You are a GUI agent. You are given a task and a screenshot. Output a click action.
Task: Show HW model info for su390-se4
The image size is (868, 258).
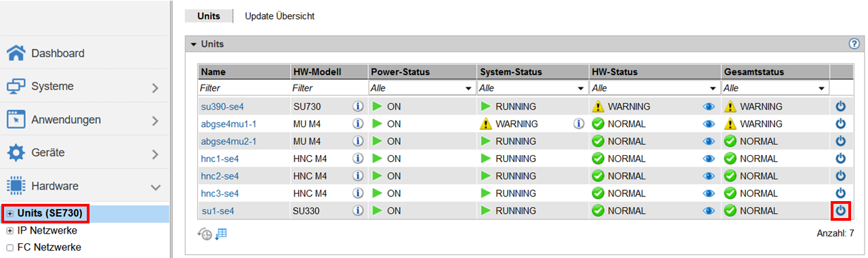click(x=358, y=106)
